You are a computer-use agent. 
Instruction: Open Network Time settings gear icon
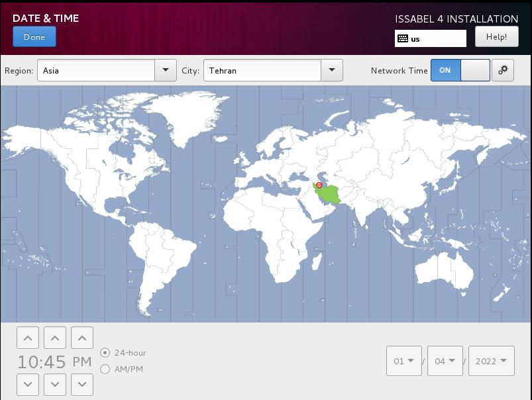[x=502, y=70]
